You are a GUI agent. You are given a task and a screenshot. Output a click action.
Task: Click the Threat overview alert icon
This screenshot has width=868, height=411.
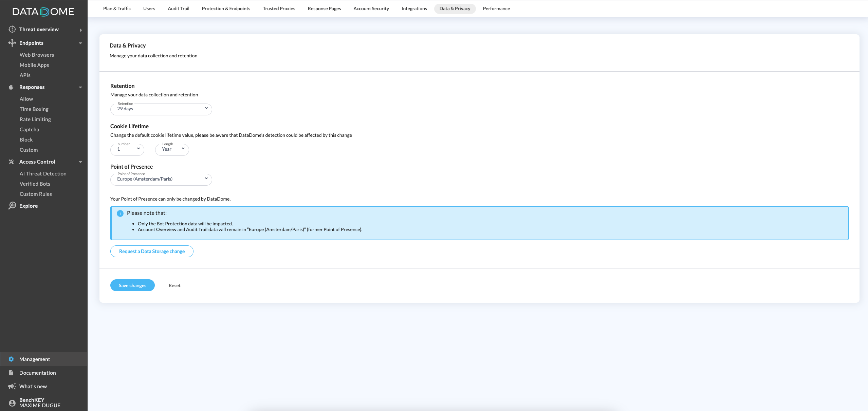(12, 29)
